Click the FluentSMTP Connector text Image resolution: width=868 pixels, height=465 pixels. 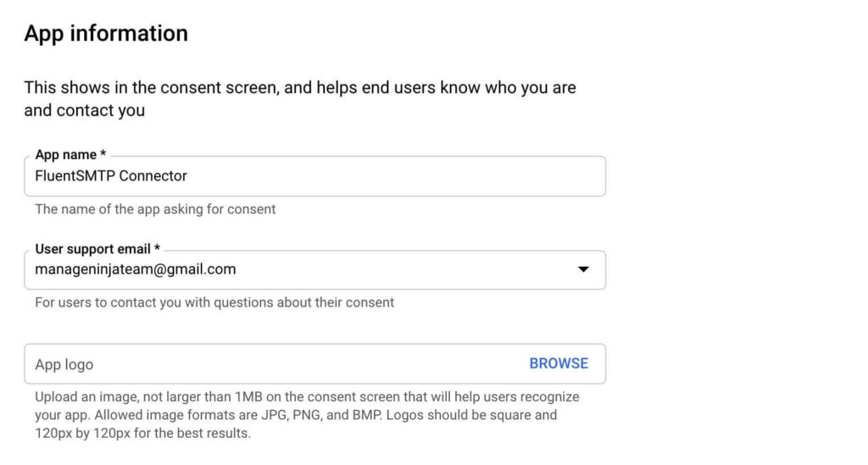[x=111, y=176]
